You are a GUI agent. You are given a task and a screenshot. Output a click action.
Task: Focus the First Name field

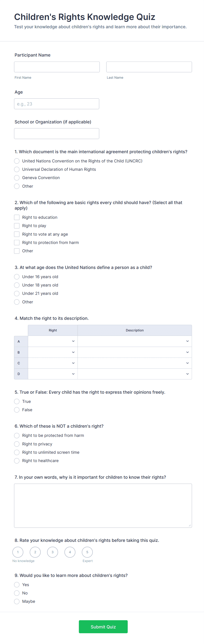pos(57,67)
